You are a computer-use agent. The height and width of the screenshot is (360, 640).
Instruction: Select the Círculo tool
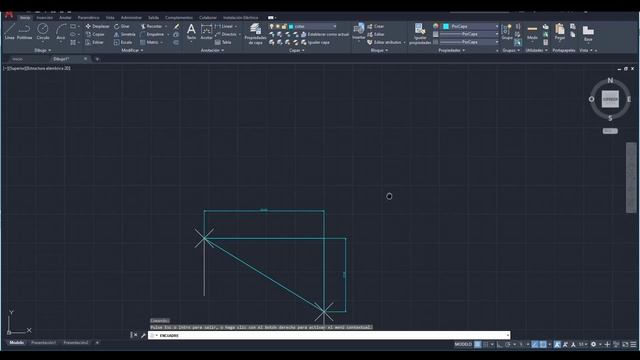(43, 31)
